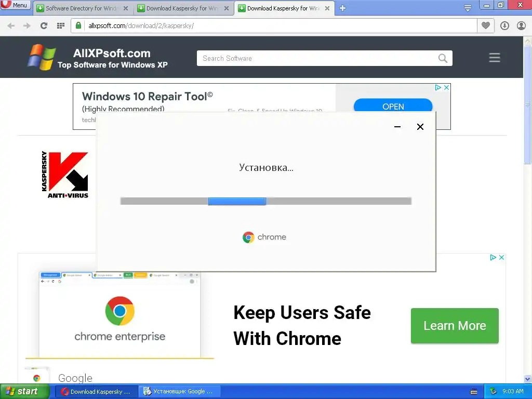Click the magnifier search icon

pyautogui.click(x=443, y=58)
